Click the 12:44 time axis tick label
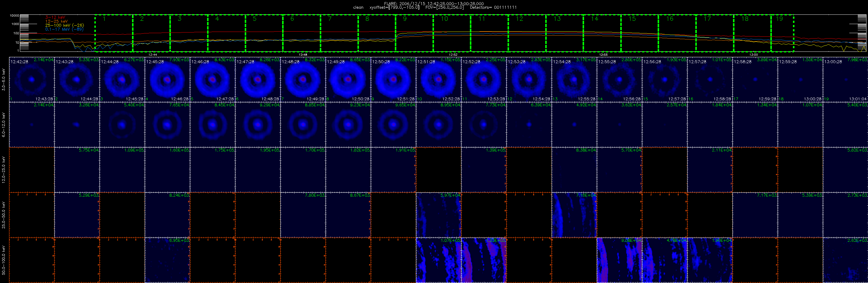 coord(153,54)
